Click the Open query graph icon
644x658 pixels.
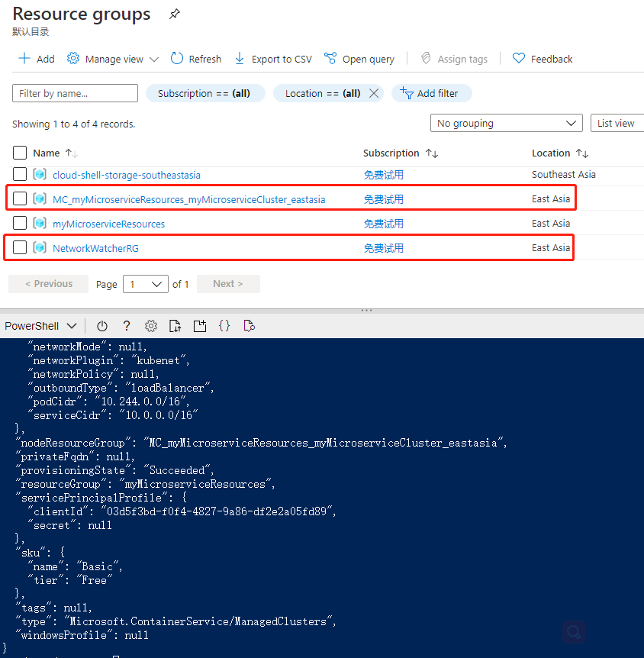[x=330, y=58]
